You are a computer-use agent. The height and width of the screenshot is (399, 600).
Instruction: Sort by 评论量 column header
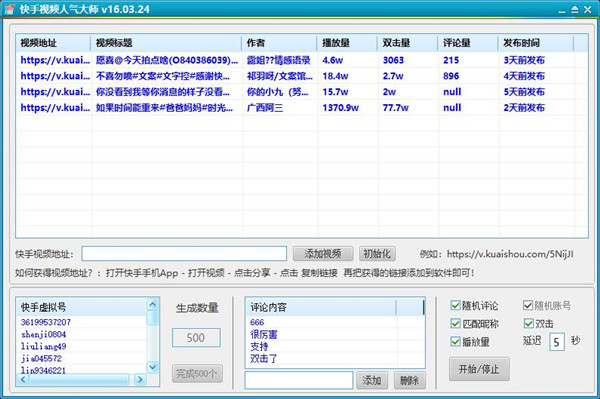pos(468,43)
